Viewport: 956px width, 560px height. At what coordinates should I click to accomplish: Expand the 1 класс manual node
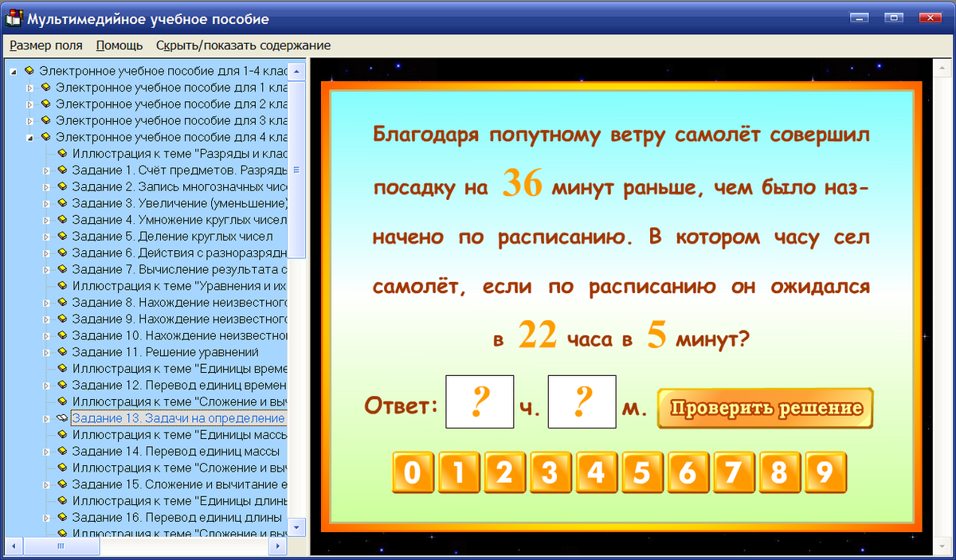[30, 88]
